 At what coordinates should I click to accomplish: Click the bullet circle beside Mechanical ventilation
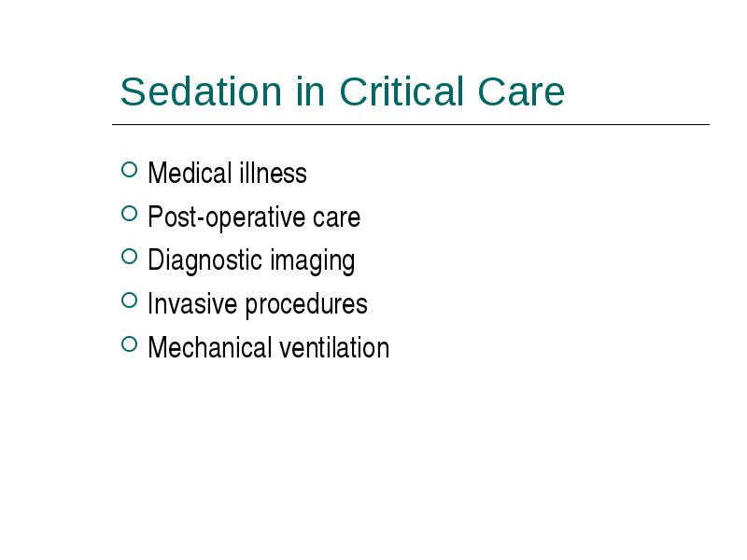coord(129,343)
